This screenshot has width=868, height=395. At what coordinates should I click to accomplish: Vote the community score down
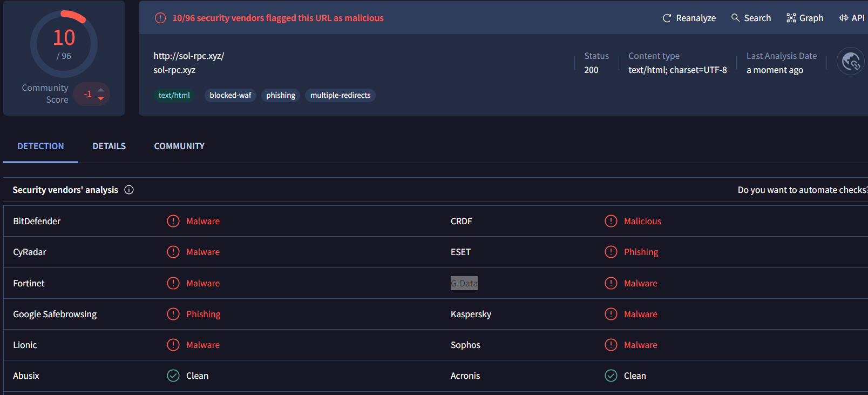pos(101,98)
